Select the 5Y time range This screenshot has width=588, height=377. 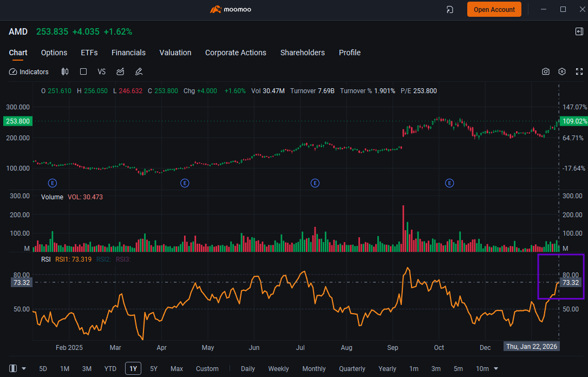tap(154, 369)
